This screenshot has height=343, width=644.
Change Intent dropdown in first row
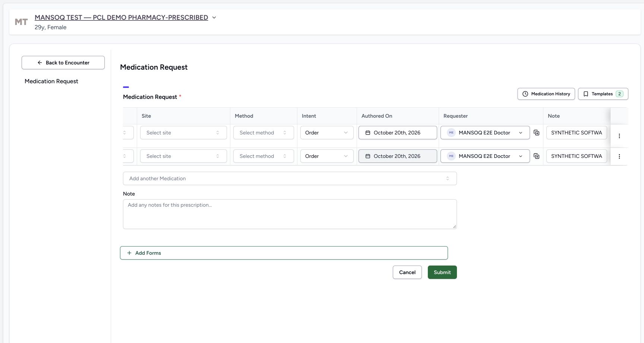[x=327, y=133]
